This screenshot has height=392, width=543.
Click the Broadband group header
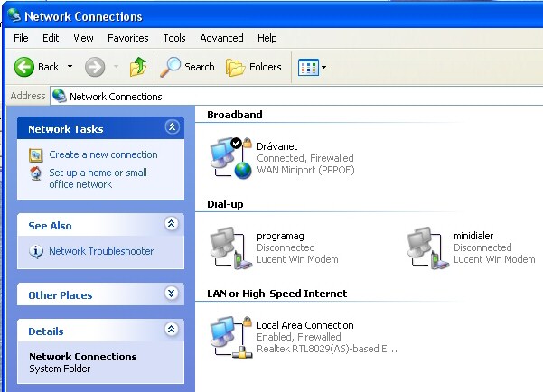(x=234, y=115)
